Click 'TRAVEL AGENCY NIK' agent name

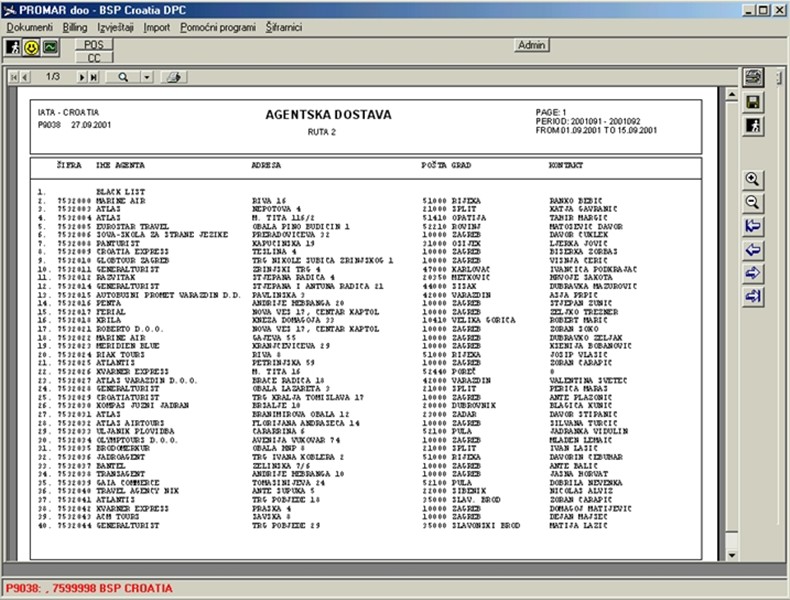point(138,491)
